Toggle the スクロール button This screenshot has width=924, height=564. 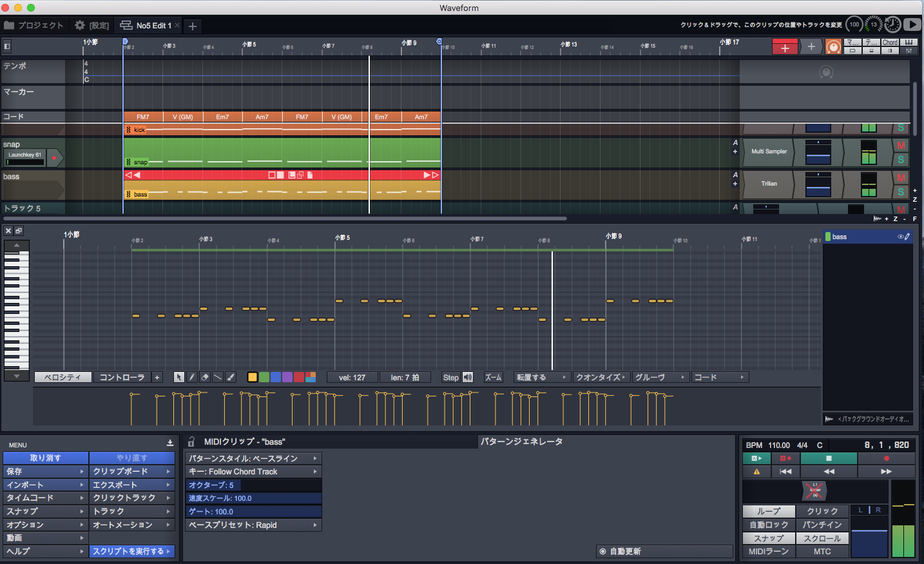[x=823, y=538]
